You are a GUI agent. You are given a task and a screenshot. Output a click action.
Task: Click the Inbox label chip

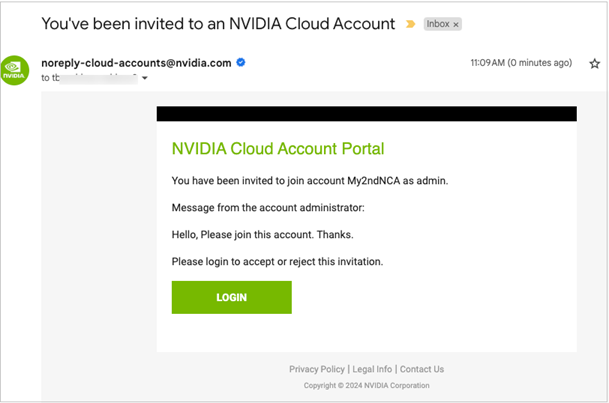442,24
